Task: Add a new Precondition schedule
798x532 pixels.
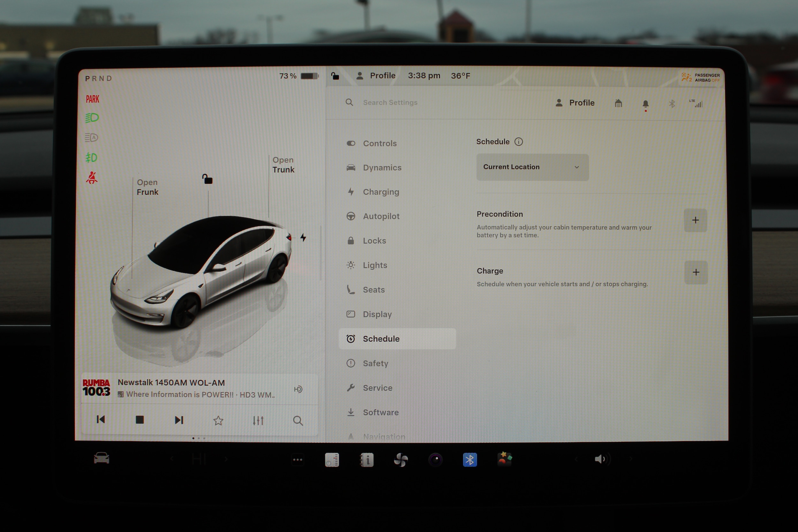Action: (x=695, y=220)
